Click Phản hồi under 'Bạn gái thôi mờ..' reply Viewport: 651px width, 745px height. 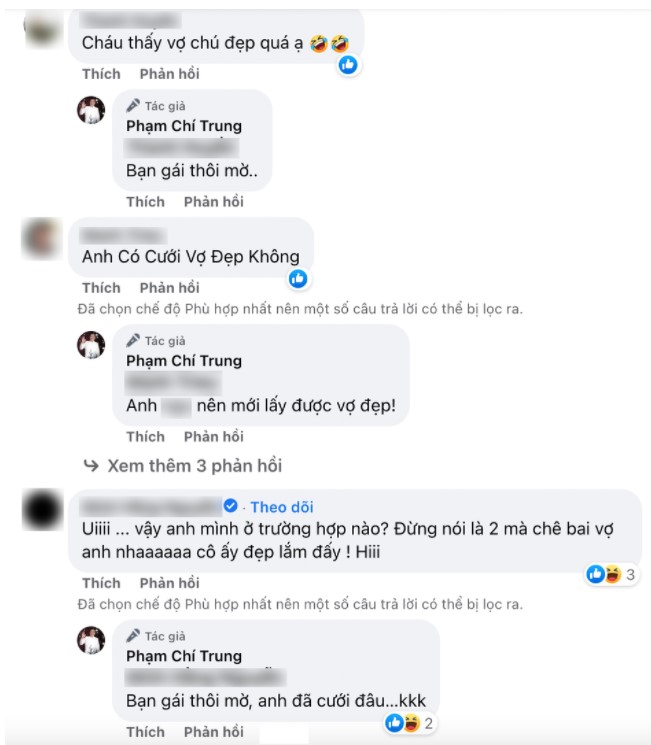tap(214, 202)
